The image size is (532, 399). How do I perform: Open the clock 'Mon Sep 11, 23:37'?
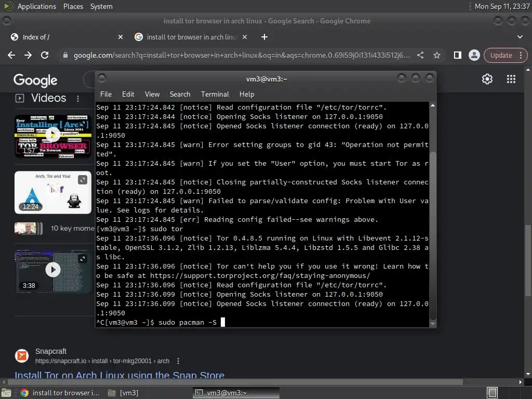tap(502, 6)
